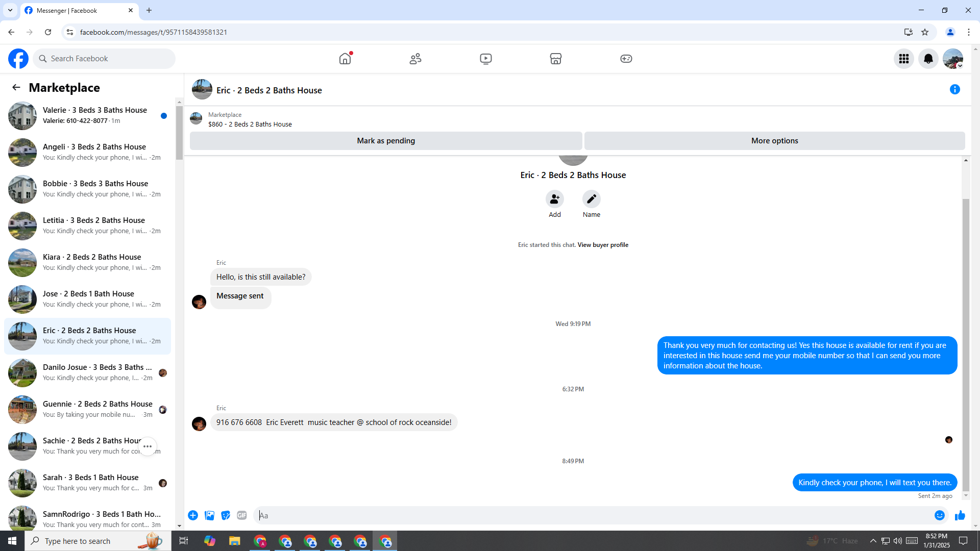Image resolution: width=980 pixels, height=551 pixels.
Task: Click Eric's phone number message bubble
Action: point(334,422)
